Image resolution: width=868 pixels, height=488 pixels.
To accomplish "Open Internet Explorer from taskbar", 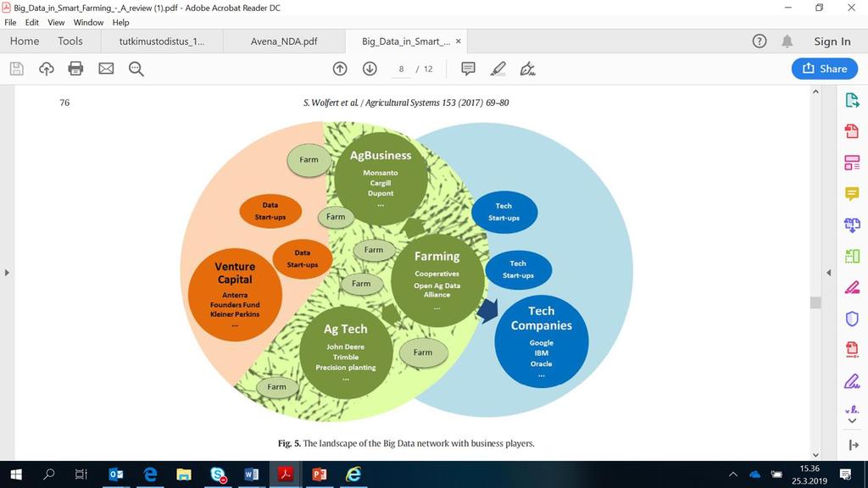I will [353, 474].
